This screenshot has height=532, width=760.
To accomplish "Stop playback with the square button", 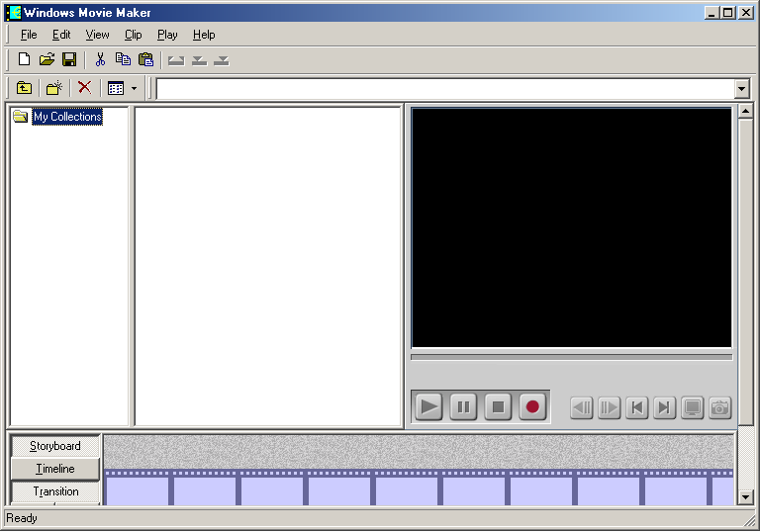I will coord(498,407).
